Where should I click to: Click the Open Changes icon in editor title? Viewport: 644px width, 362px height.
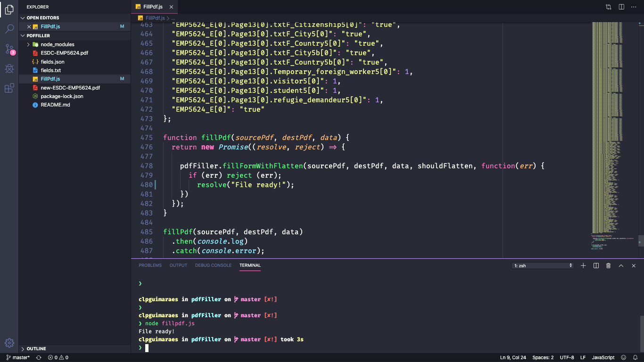click(609, 7)
